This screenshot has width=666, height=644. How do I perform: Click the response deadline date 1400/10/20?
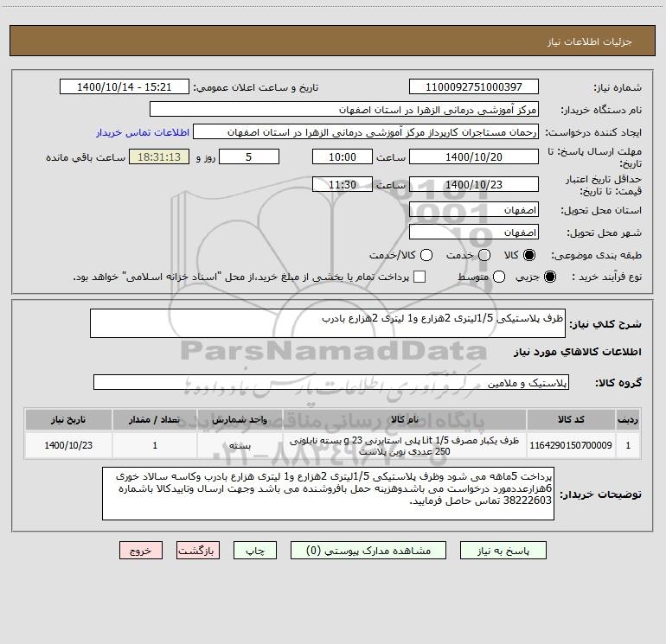pos(474,156)
